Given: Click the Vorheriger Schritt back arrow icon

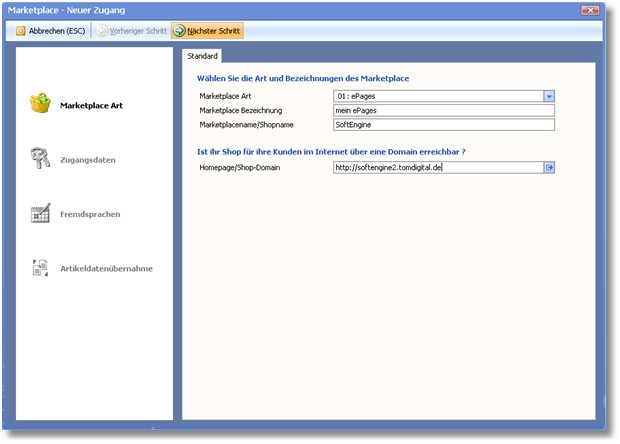Looking at the screenshot, I should (101, 31).
